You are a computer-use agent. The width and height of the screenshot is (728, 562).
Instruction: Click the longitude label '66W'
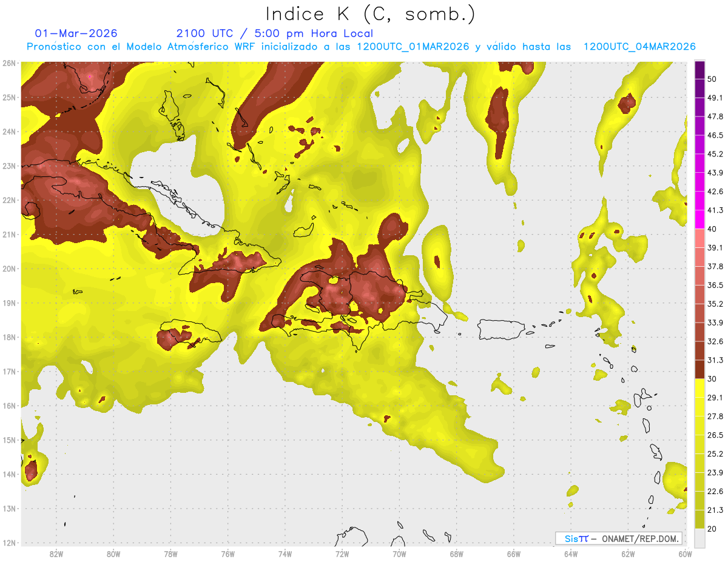514,554
